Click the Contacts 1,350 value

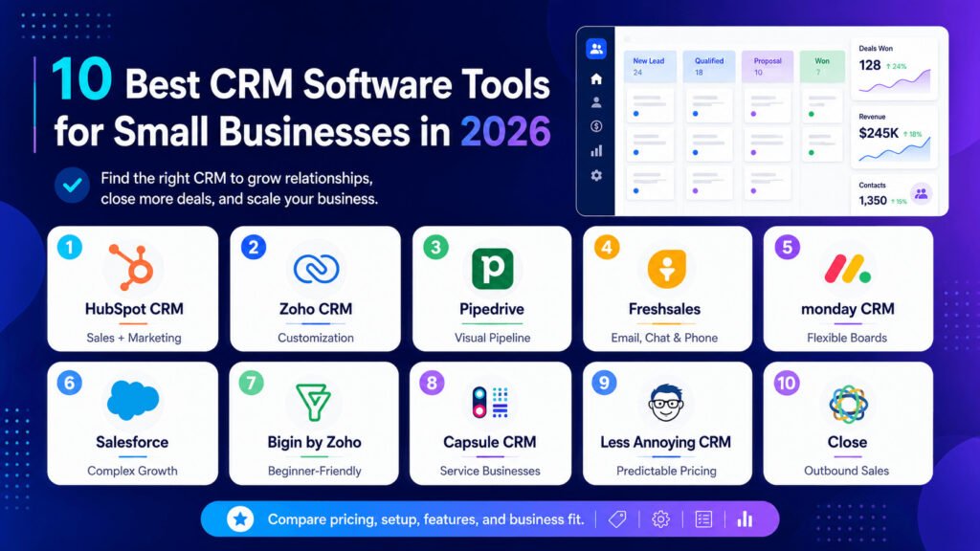point(873,201)
